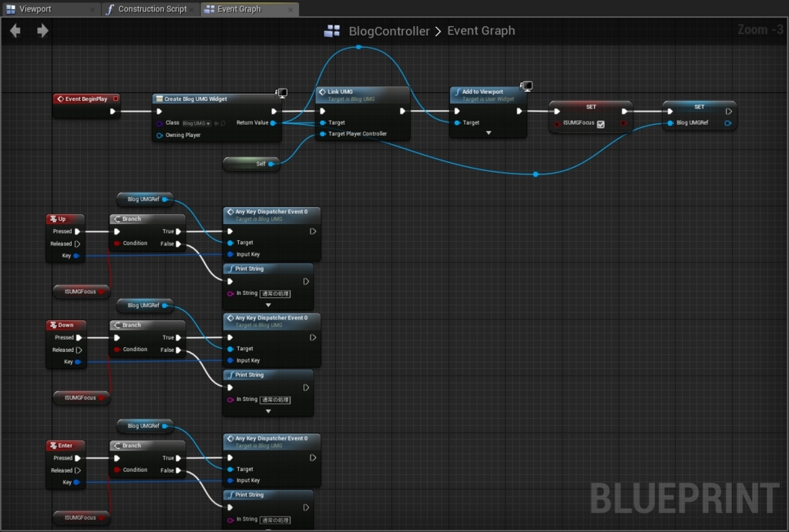Toggle the ISUMGFocus checkbox in SET node
789x532 pixels.
tap(601, 124)
